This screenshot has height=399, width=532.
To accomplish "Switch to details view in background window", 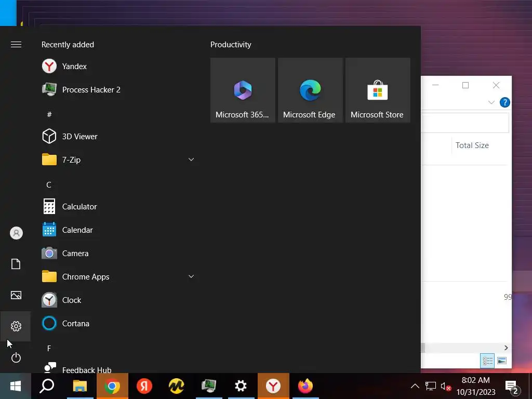I will [487, 361].
